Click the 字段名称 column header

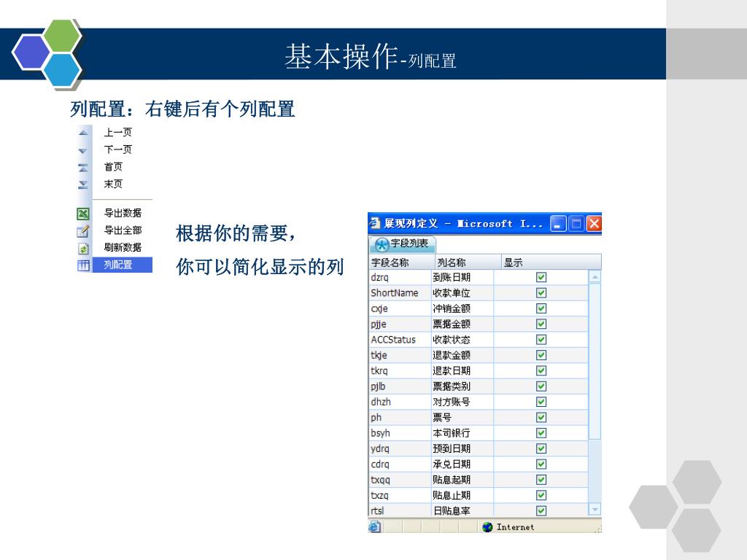point(402,262)
